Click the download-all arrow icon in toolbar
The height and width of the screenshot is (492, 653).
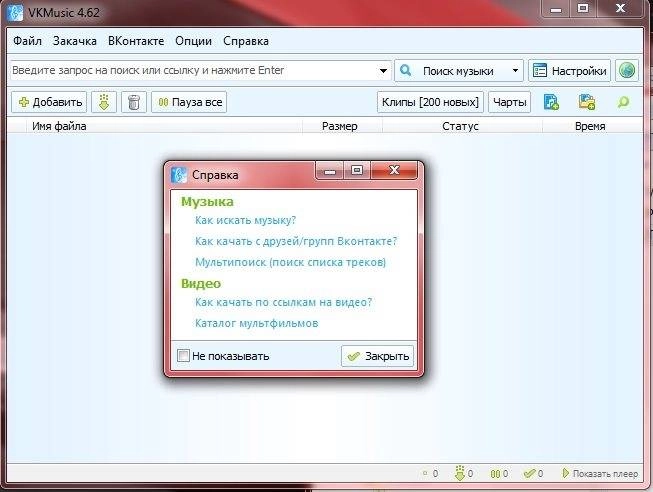(104, 102)
